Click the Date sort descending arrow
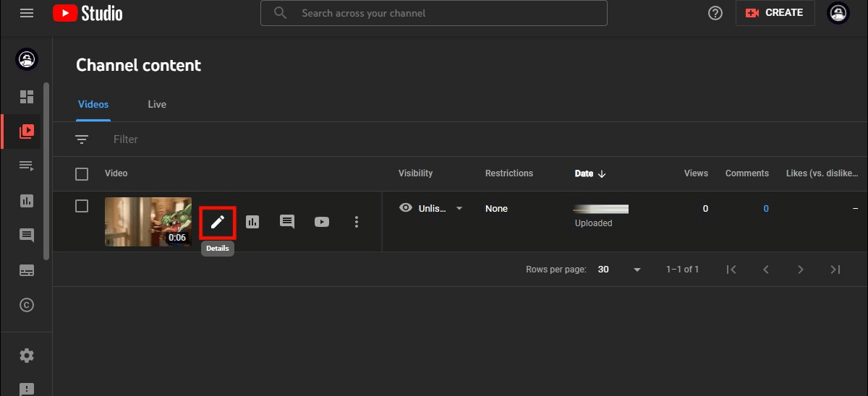 (x=602, y=174)
